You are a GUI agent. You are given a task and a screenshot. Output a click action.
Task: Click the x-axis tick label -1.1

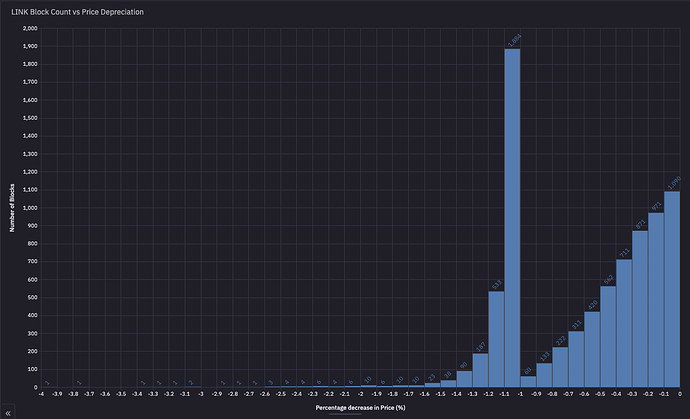pos(504,394)
